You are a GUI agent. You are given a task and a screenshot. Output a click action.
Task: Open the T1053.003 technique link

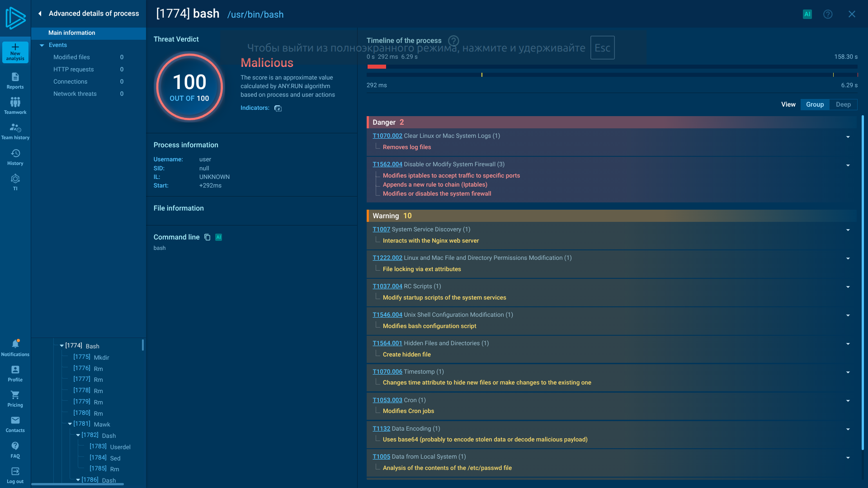point(387,400)
